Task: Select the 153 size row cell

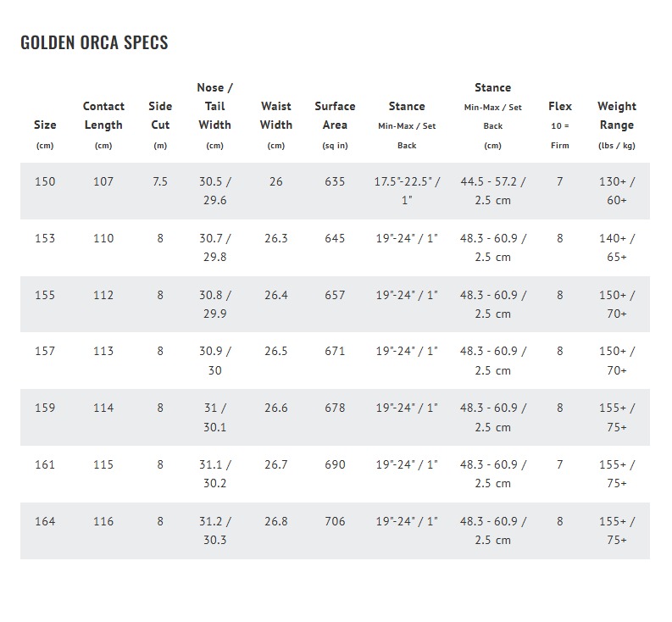Action: [x=45, y=238]
